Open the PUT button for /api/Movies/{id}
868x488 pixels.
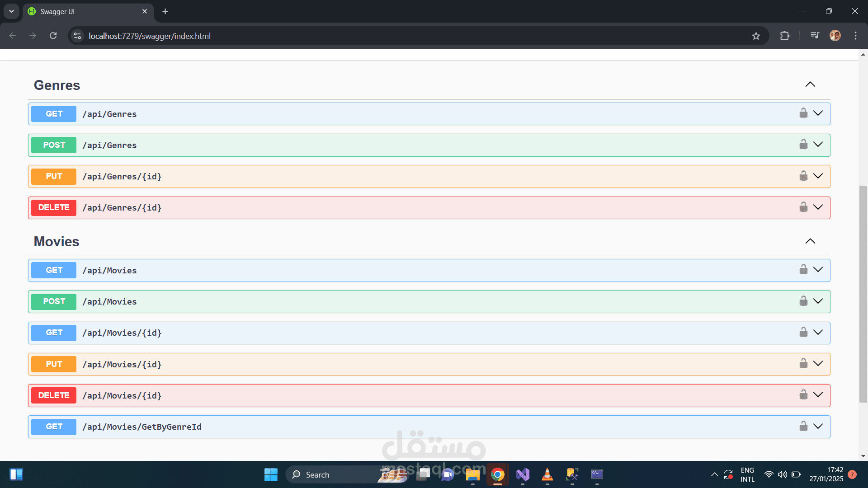click(x=54, y=364)
